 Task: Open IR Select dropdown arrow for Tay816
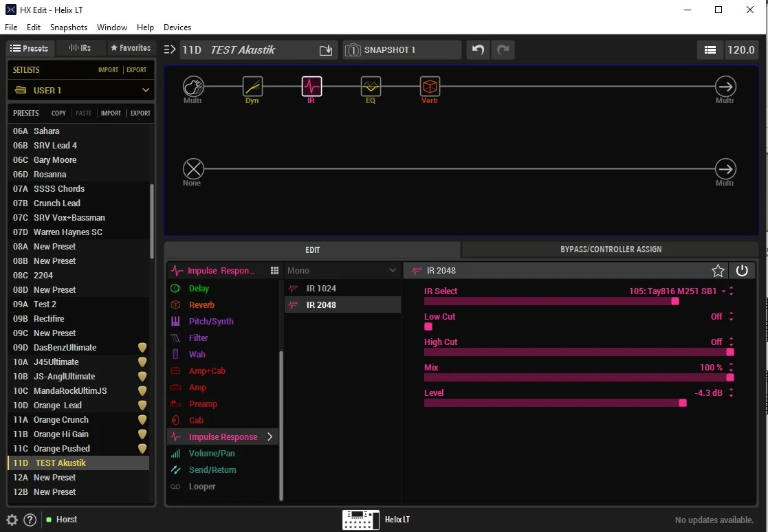(723, 291)
